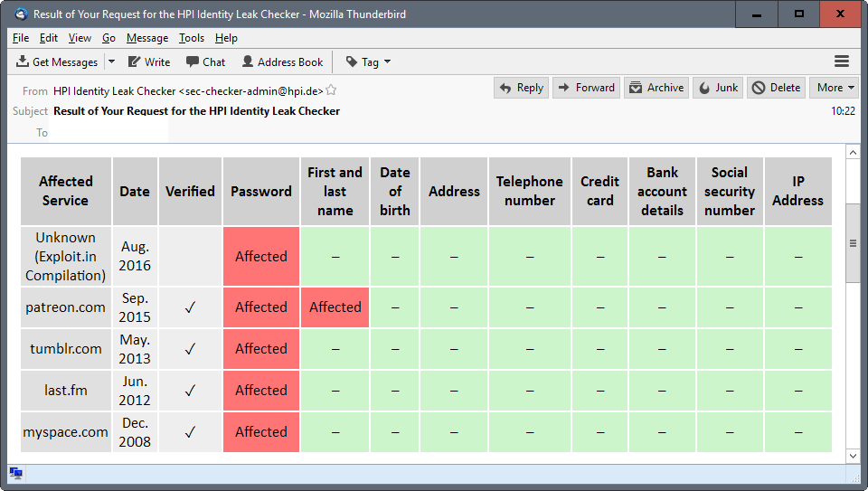The image size is (868, 491).
Task: Open the Message menu
Action: (147, 38)
